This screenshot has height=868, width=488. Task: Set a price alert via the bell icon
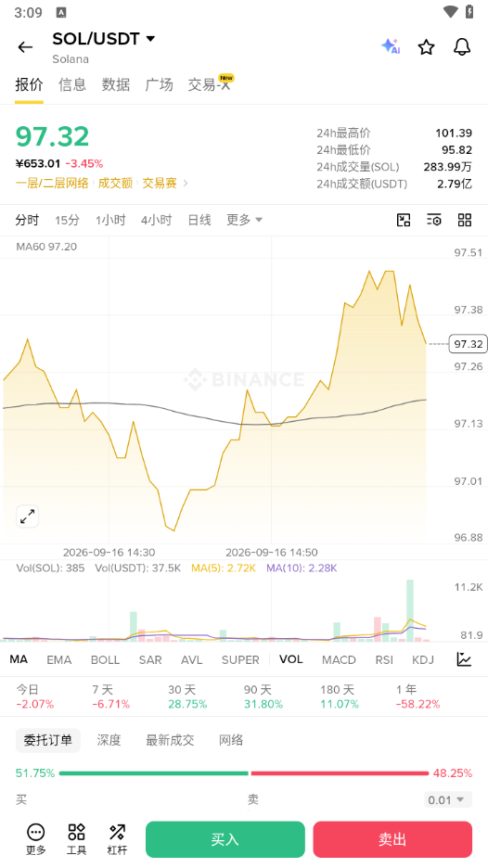point(461,47)
